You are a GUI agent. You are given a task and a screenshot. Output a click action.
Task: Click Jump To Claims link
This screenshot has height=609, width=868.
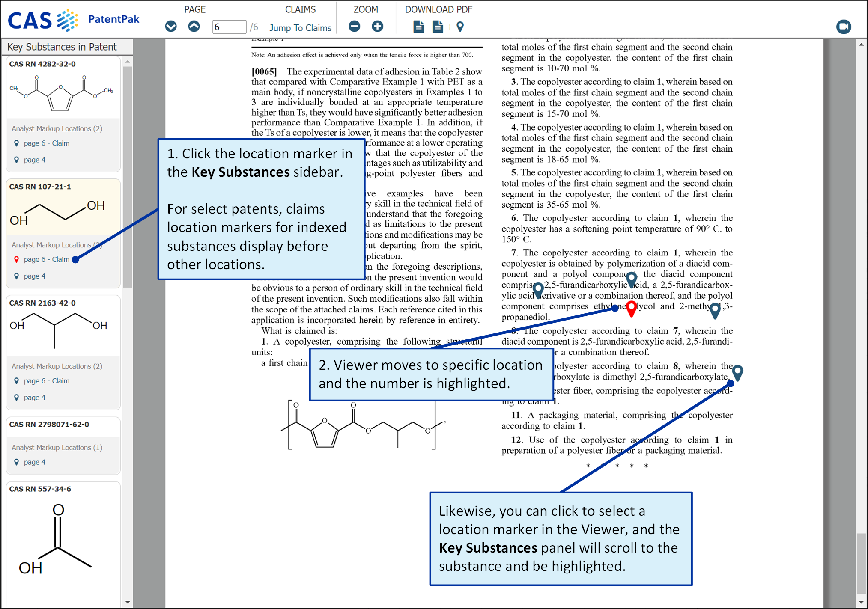click(x=300, y=28)
